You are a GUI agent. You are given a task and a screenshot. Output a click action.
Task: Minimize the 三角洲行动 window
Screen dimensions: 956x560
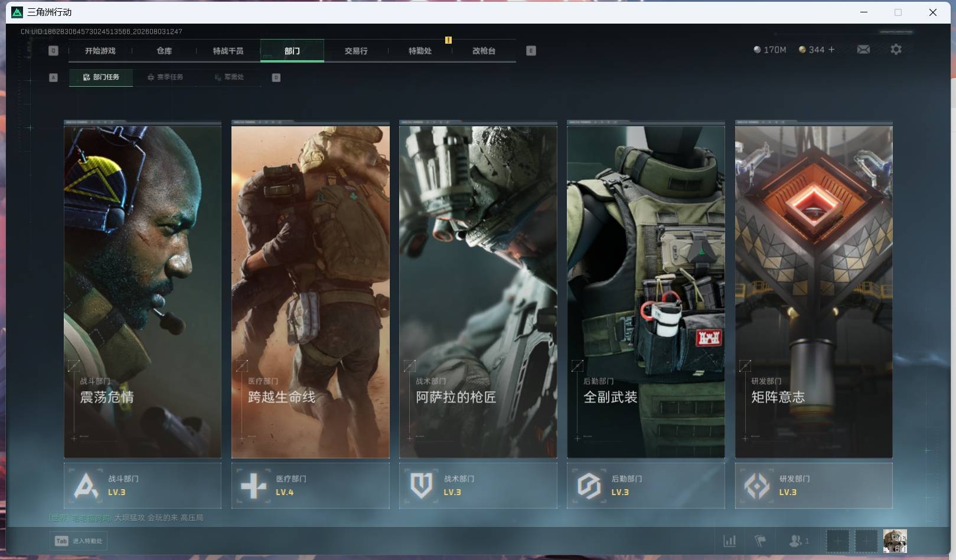(x=864, y=12)
